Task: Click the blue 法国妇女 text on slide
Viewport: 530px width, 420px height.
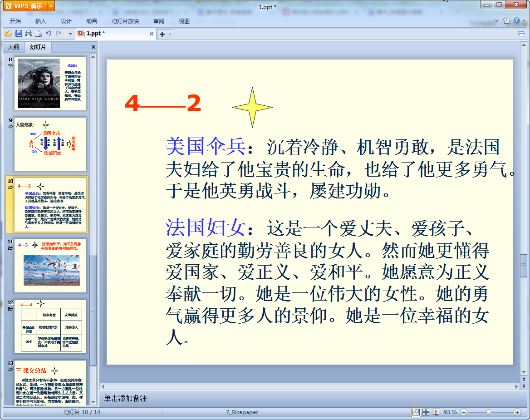Action: [x=206, y=227]
